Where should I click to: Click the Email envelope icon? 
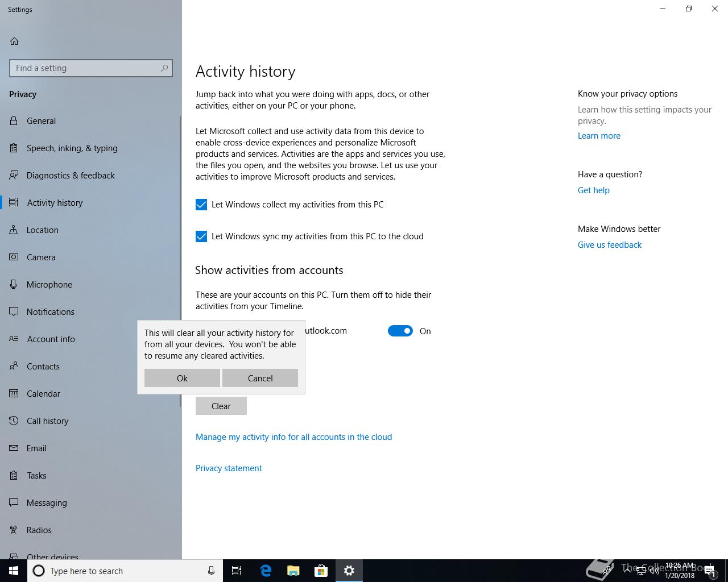pos(14,448)
